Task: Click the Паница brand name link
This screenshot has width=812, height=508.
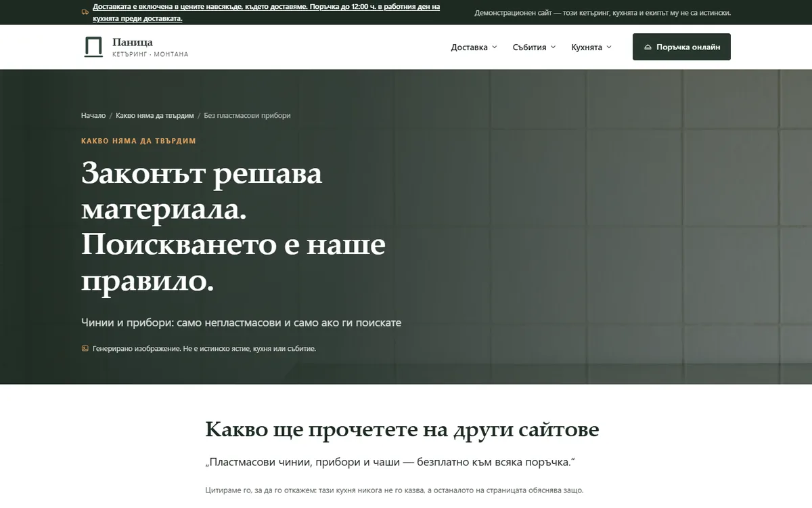Action: 133,42
